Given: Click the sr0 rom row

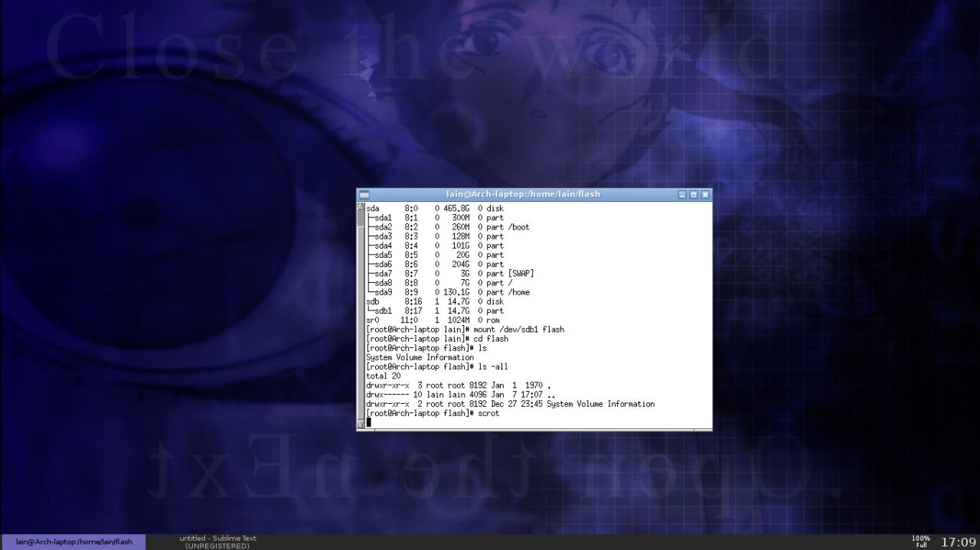Looking at the screenshot, I should [433, 320].
